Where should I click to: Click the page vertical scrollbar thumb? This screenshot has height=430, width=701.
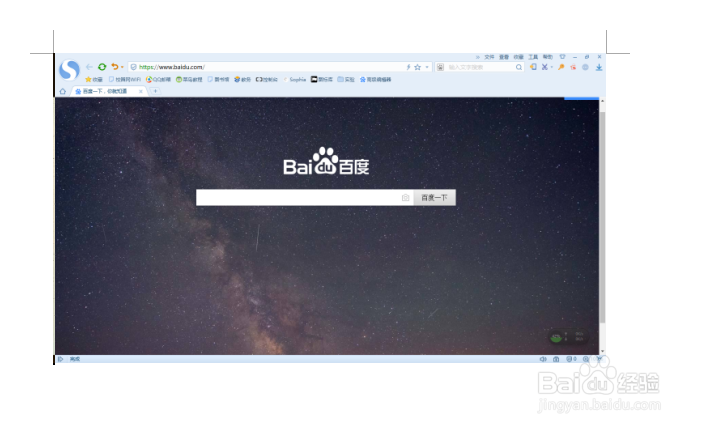(602, 217)
